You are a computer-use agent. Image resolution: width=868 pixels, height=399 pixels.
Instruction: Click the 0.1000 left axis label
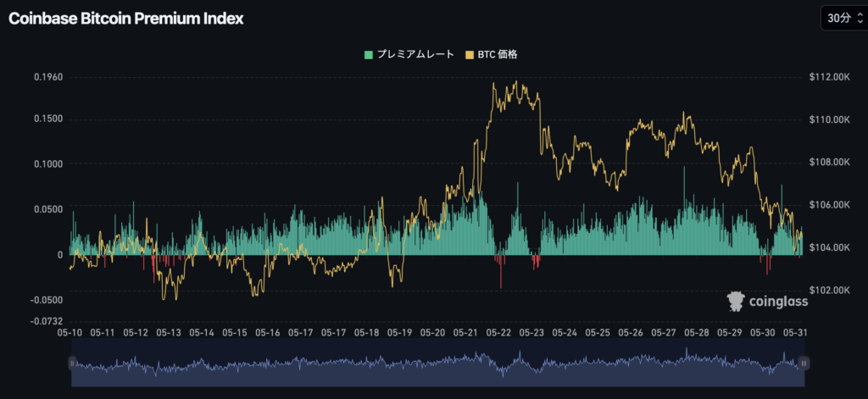click(49, 163)
